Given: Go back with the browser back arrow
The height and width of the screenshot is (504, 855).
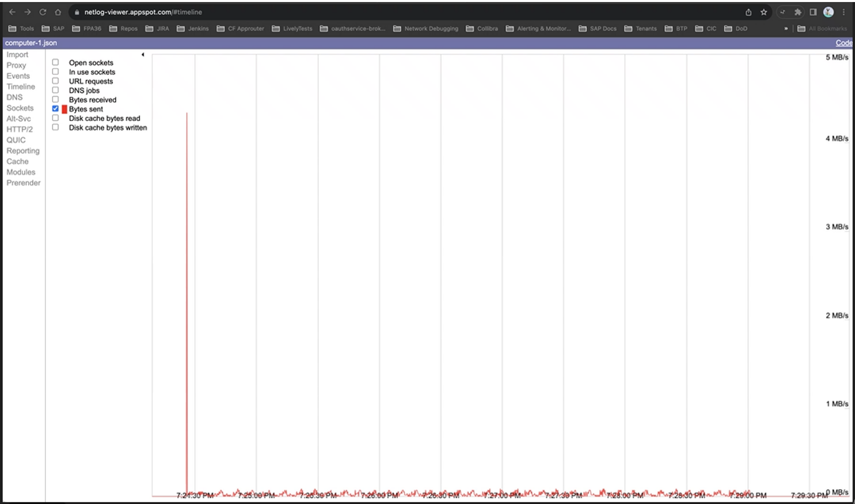Looking at the screenshot, I should click(12, 12).
